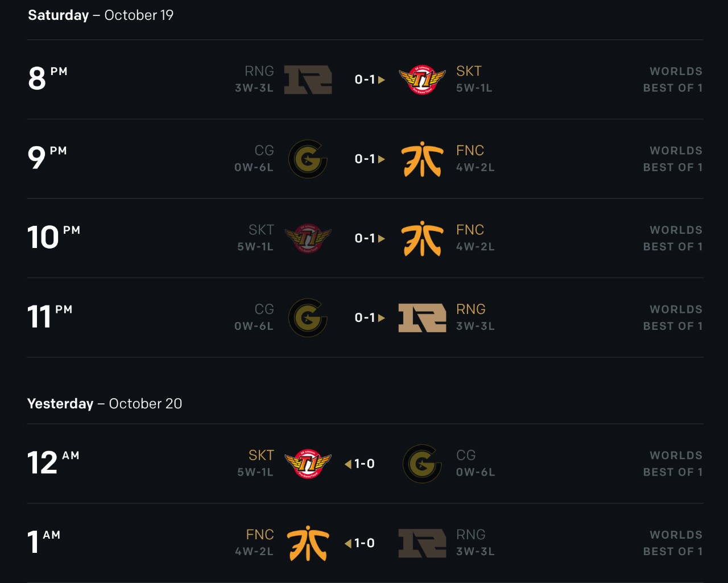Click the SKT logo in the 8 PM match
Viewport: 728px width, 583px height.
(422, 80)
